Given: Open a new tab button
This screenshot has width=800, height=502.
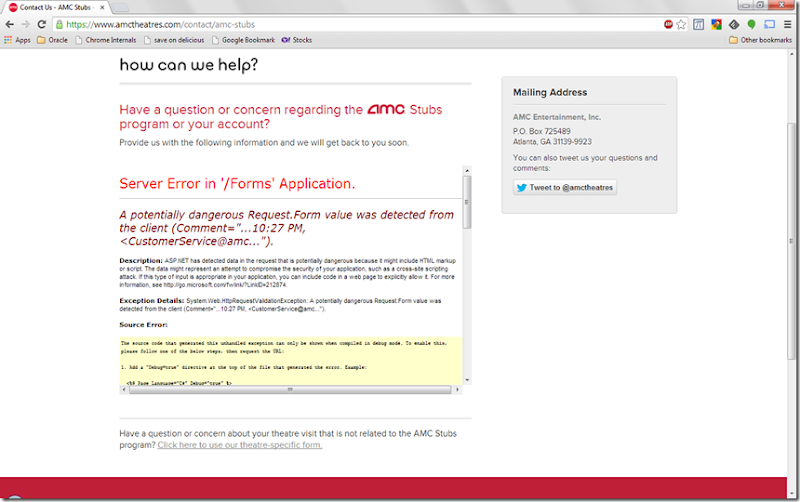Looking at the screenshot, I should click(120, 7).
